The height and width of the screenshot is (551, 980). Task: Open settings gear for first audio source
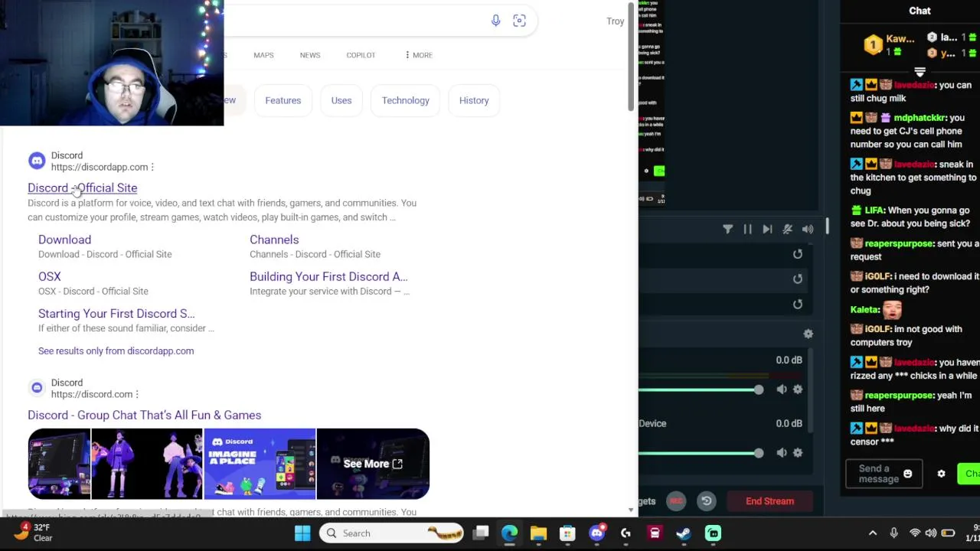tap(798, 390)
